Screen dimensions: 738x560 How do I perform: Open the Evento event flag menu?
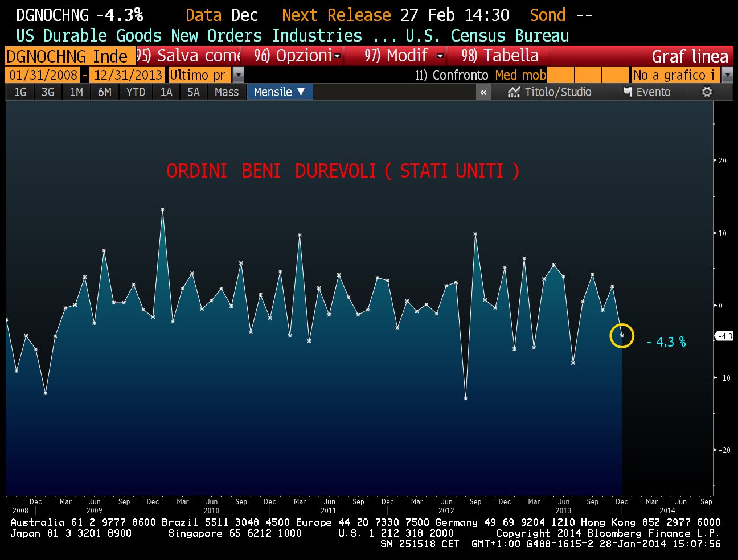tap(647, 92)
